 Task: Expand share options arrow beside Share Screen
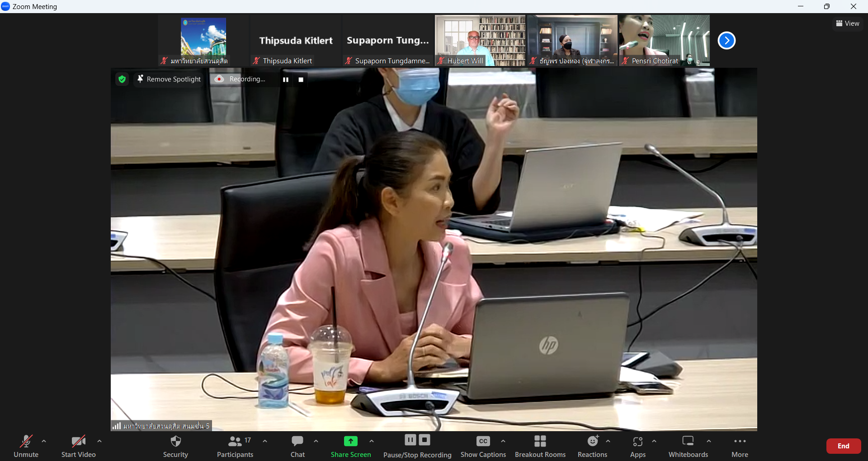coord(372,441)
